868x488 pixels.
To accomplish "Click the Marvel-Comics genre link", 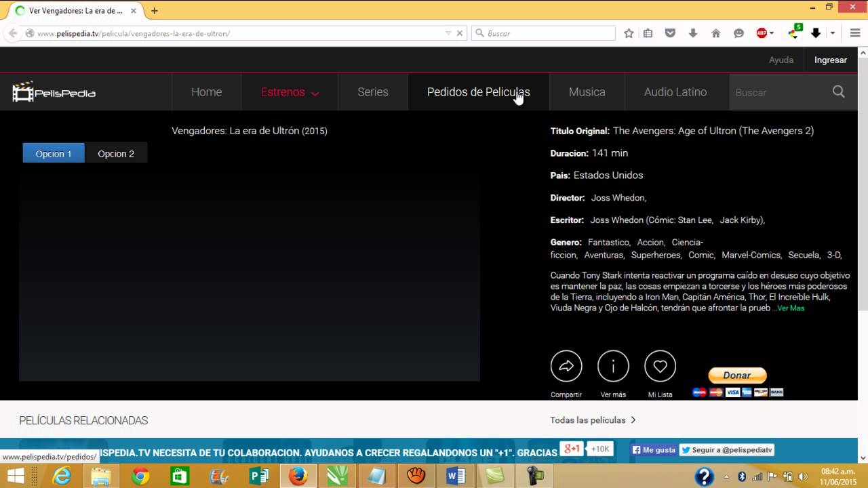I will pyautogui.click(x=751, y=255).
